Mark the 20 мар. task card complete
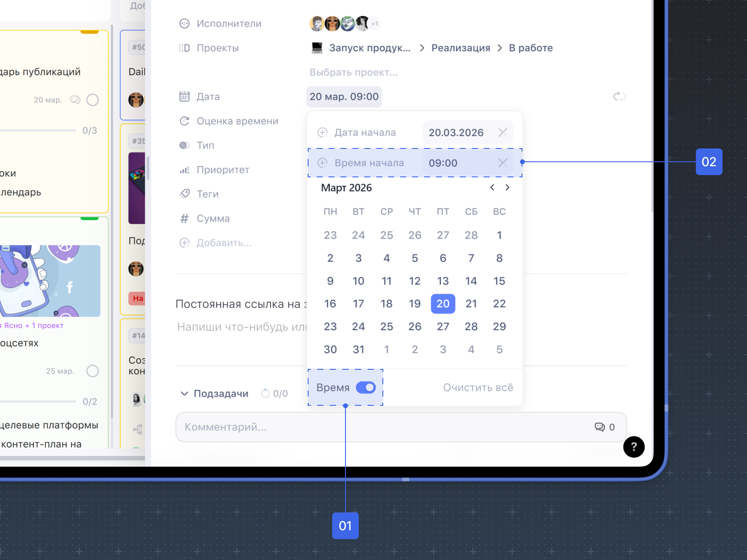This screenshot has height=560, width=747. (x=92, y=100)
